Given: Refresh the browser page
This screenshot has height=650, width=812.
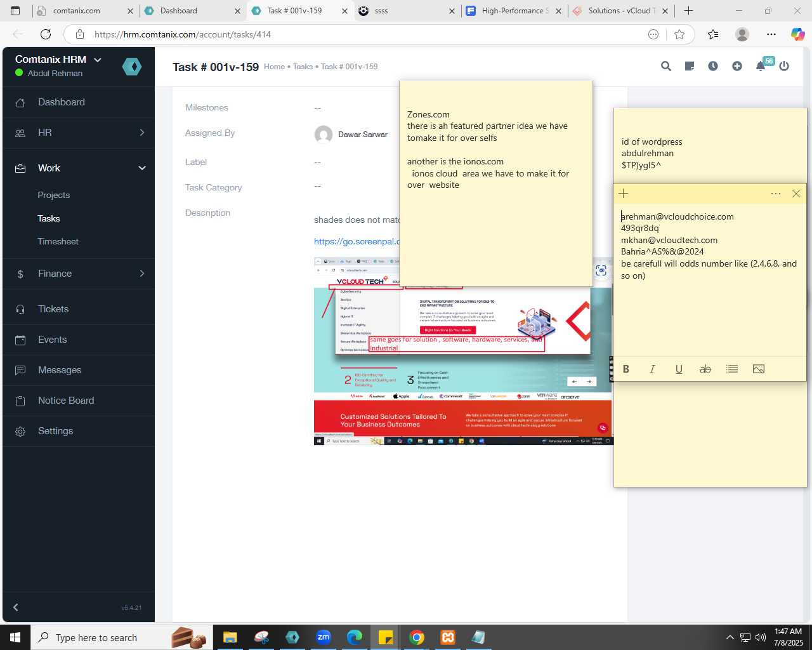Looking at the screenshot, I should tap(46, 34).
